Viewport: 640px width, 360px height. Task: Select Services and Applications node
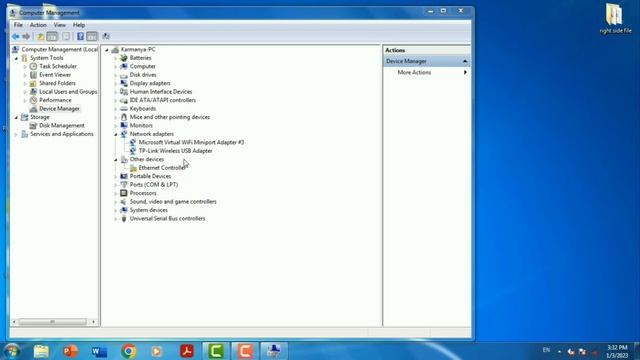click(62, 134)
